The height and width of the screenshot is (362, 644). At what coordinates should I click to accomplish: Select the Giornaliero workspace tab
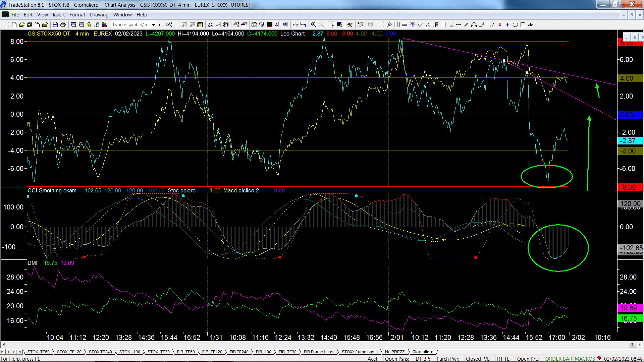coord(423,352)
